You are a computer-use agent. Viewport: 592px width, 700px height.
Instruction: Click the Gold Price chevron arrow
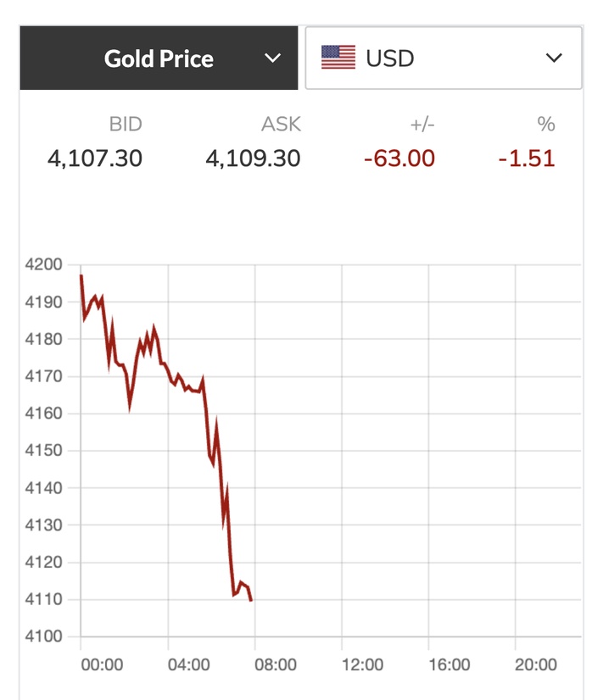pos(271,58)
